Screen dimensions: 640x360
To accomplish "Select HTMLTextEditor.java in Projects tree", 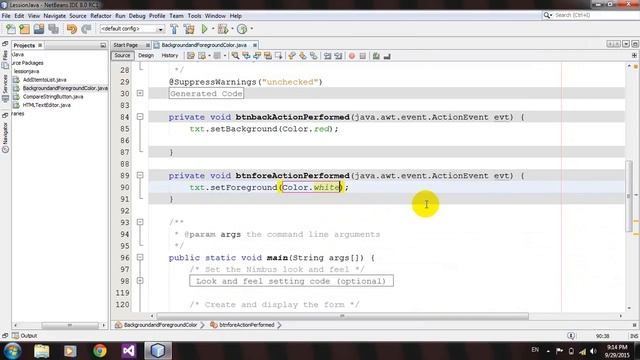I will coord(47,105).
